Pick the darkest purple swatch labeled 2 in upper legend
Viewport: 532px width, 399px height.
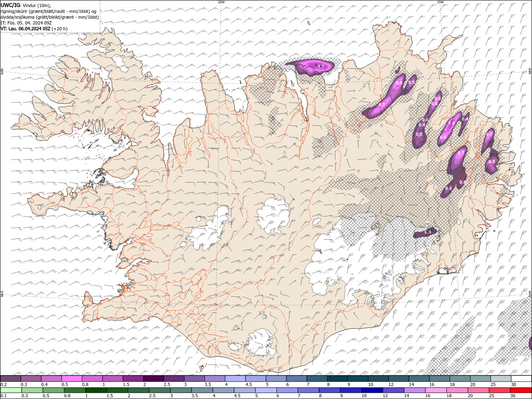pos(153,379)
